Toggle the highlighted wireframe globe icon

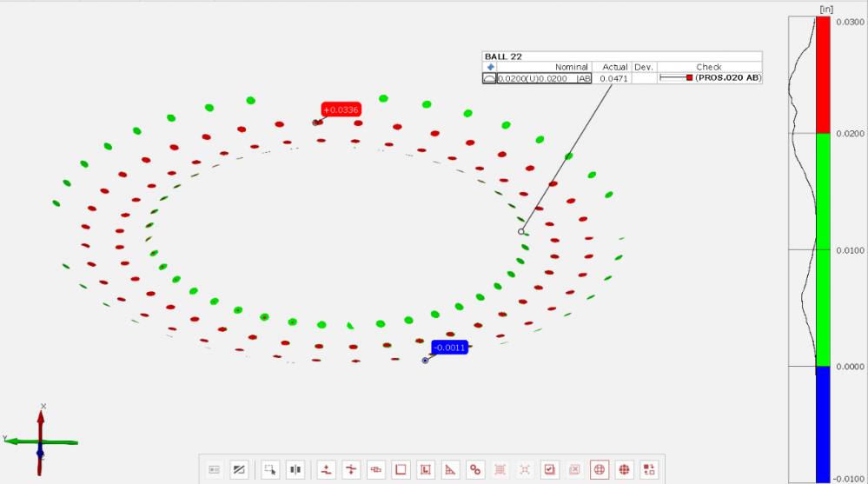(600, 469)
